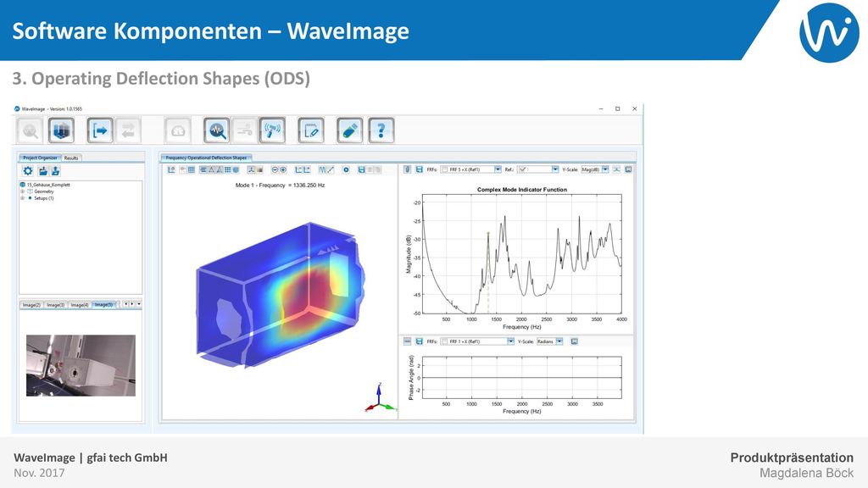Click the export project icon beside the folder
The height and width of the screenshot is (488, 868).
click(x=55, y=171)
